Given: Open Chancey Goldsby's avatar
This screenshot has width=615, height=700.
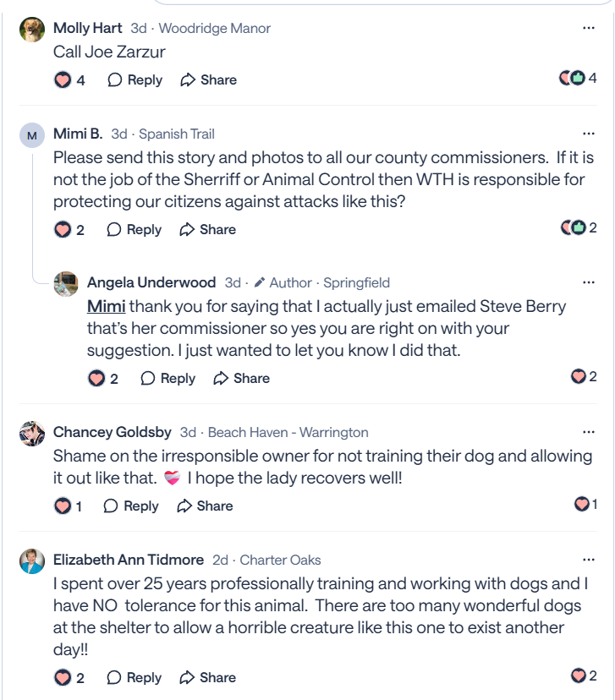Looking at the screenshot, I should point(32,434).
